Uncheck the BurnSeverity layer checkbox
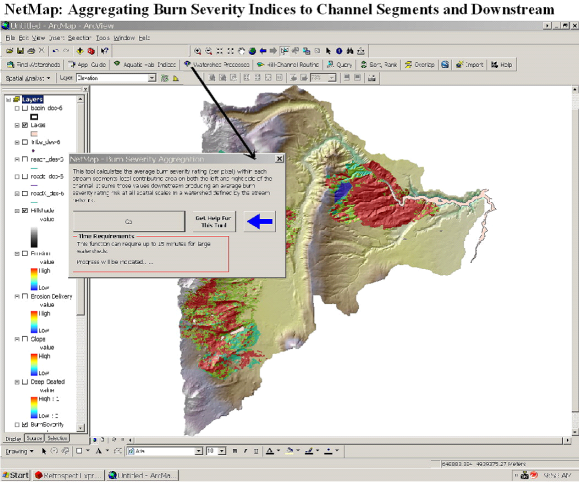This screenshot has height=483, width=579. 25,425
